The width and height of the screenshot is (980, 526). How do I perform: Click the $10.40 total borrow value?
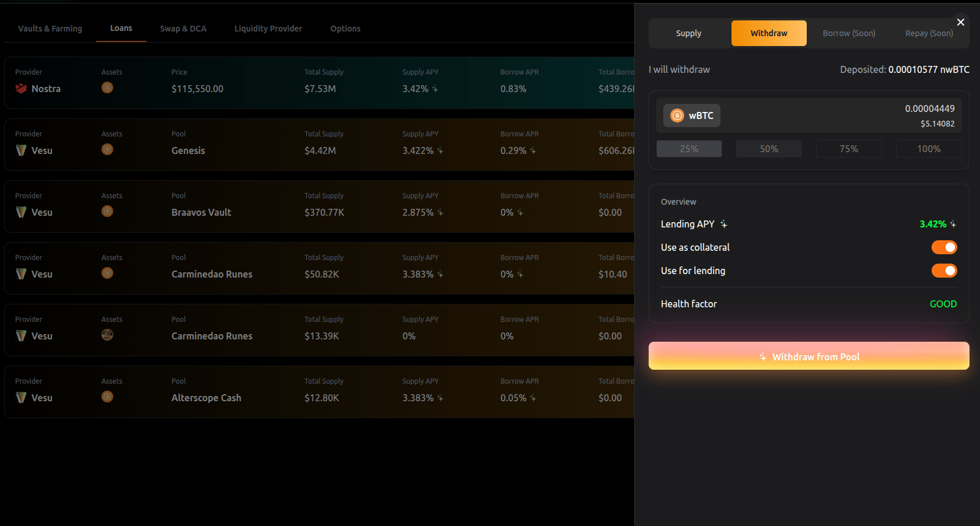point(612,274)
